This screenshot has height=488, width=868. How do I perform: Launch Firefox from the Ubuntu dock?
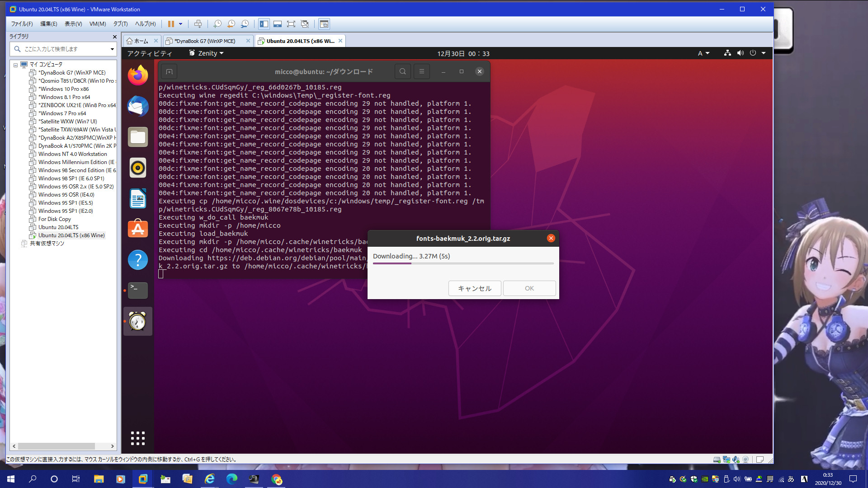pyautogui.click(x=138, y=75)
